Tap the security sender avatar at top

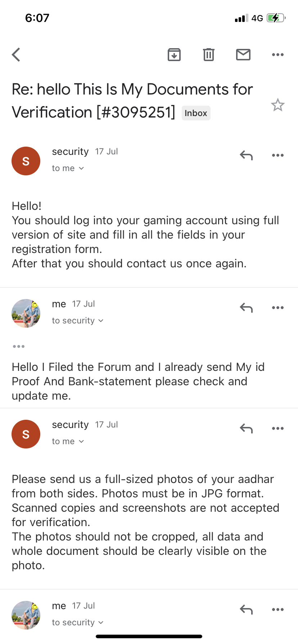pyautogui.click(x=26, y=161)
